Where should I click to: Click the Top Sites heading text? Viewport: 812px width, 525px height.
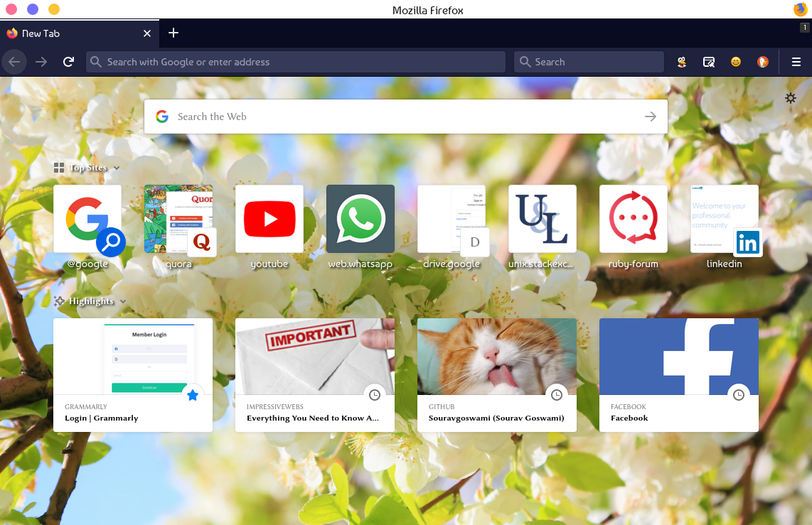pos(88,168)
